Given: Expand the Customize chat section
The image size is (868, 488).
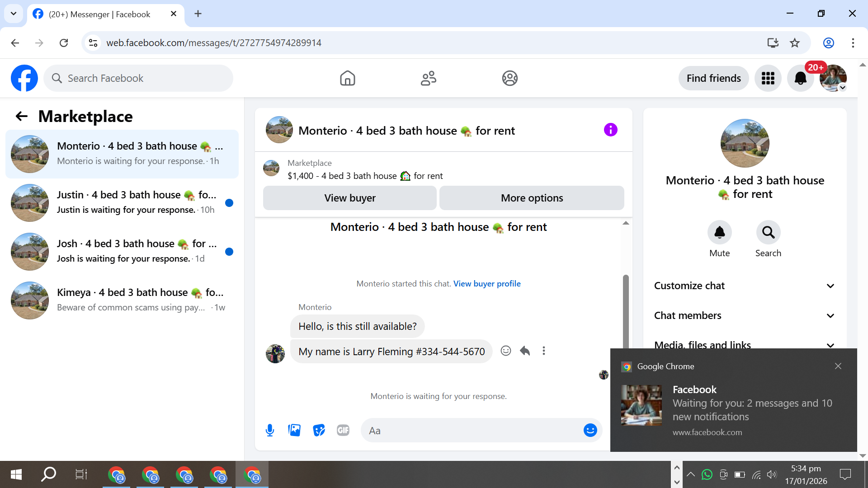Looking at the screenshot, I should pos(744,286).
